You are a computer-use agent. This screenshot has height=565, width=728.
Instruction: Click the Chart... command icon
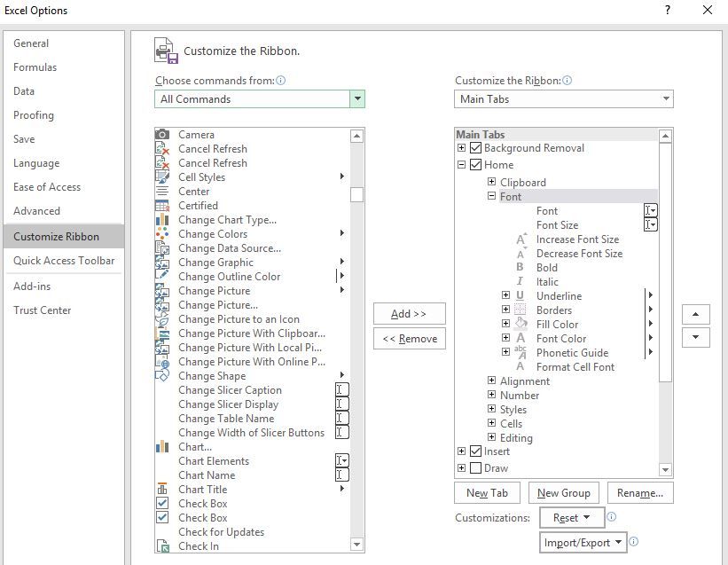[x=162, y=447]
